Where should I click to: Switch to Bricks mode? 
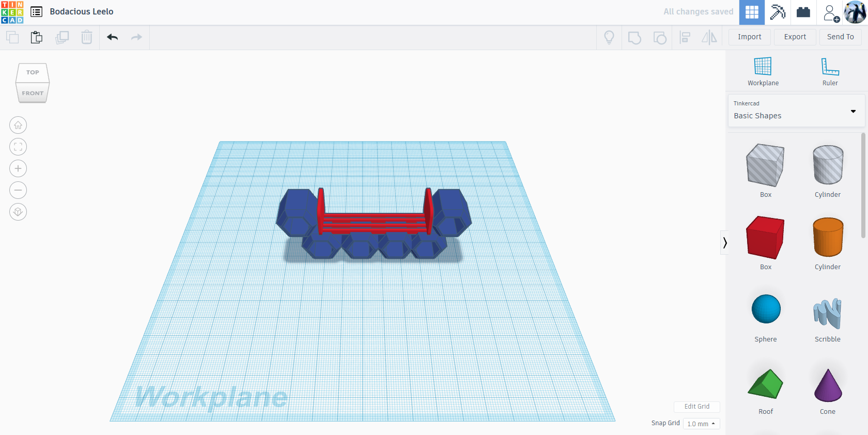point(803,12)
